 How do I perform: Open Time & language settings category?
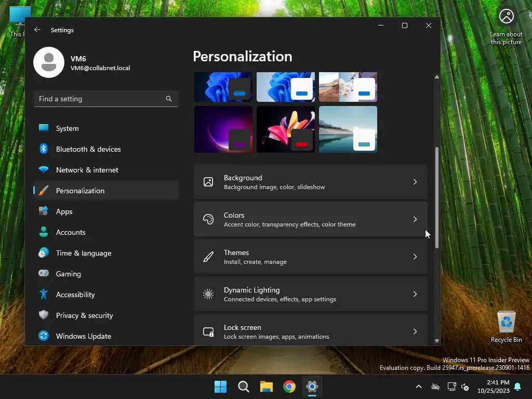pos(106,253)
